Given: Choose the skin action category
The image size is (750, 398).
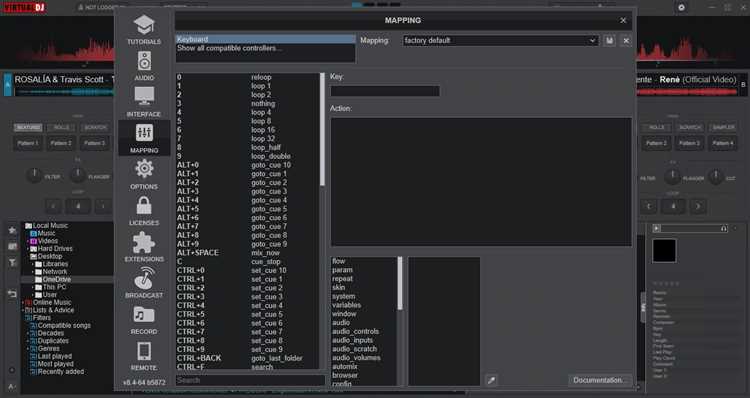Looking at the screenshot, I should (x=339, y=287).
